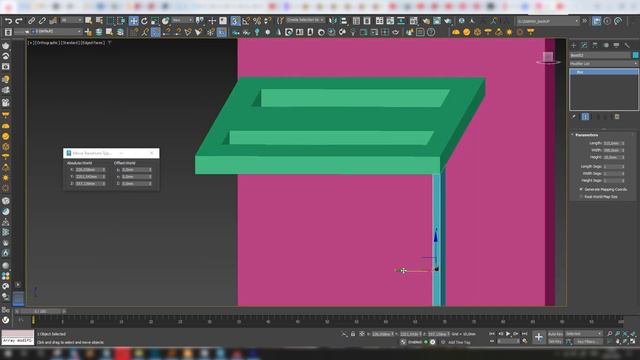The image size is (640, 360).
Task: Open the Key Filters button
Action: [588, 341]
